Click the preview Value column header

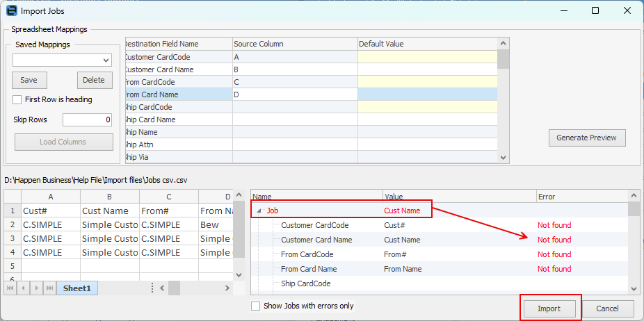tap(459, 197)
